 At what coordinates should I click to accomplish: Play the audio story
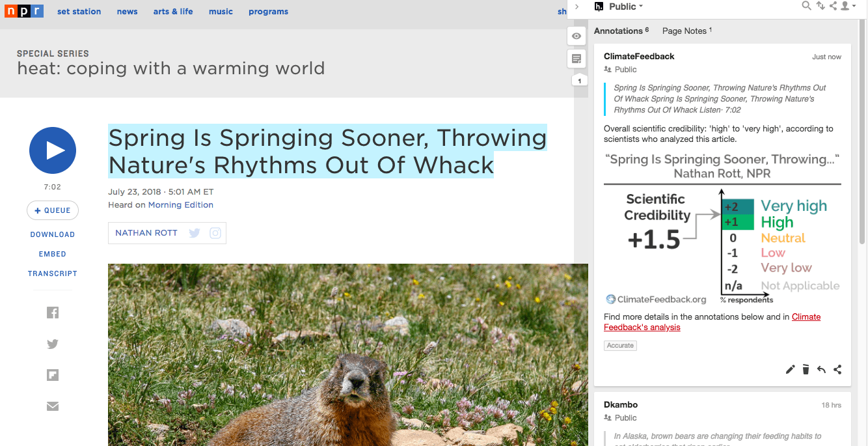tap(53, 150)
